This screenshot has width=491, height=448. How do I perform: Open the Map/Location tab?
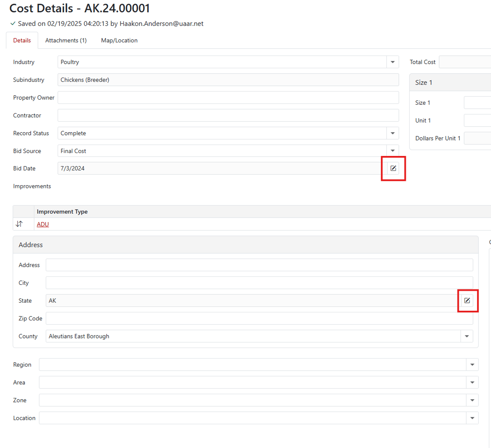(119, 40)
